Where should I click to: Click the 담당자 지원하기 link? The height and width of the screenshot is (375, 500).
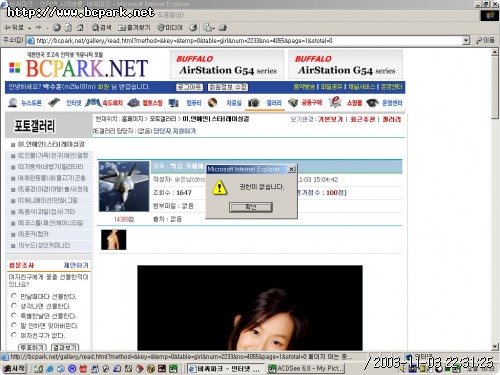[174, 131]
